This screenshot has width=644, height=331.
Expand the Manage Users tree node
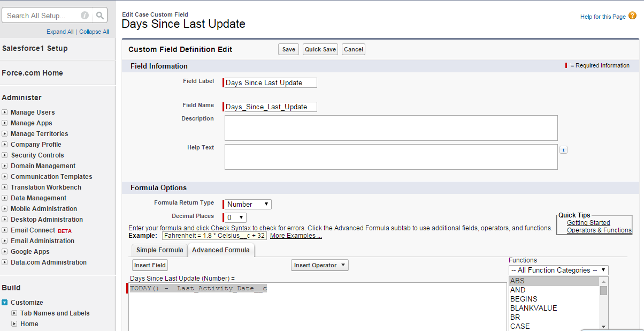tap(5, 112)
